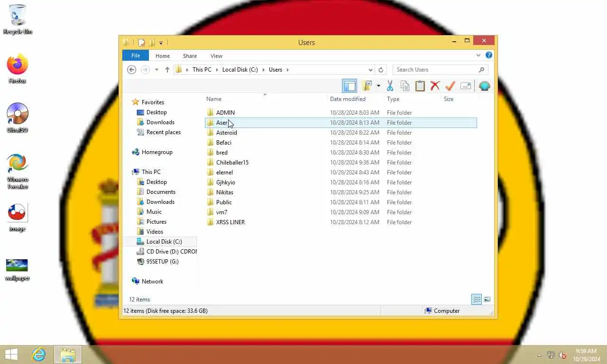Click the quick access New folder icon

tap(152, 43)
